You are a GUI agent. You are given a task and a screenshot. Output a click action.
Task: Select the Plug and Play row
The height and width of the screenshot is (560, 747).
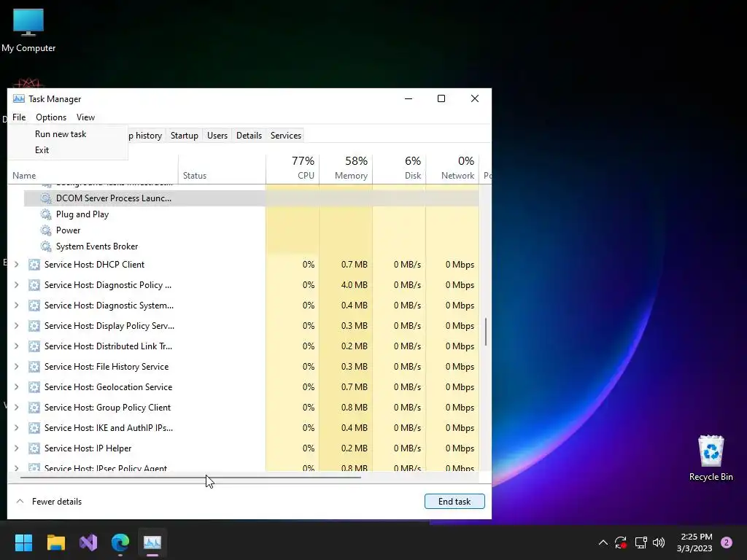(252, 214)
